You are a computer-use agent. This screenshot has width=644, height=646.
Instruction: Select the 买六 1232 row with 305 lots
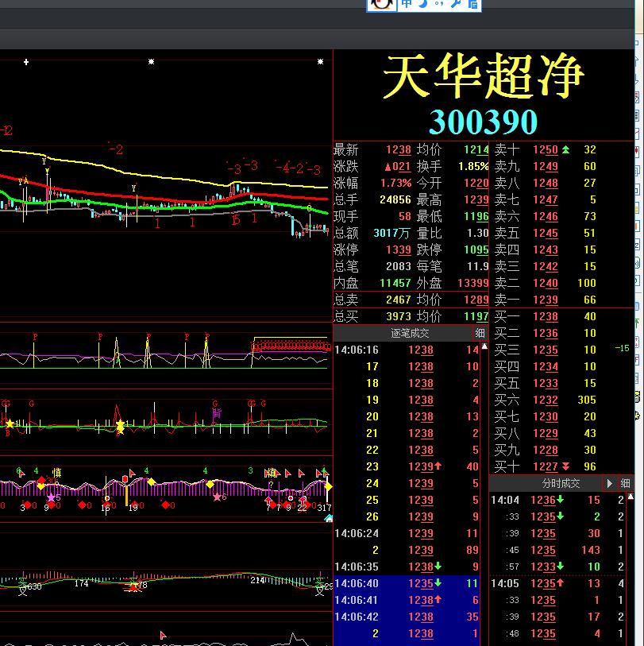[561, 400]
